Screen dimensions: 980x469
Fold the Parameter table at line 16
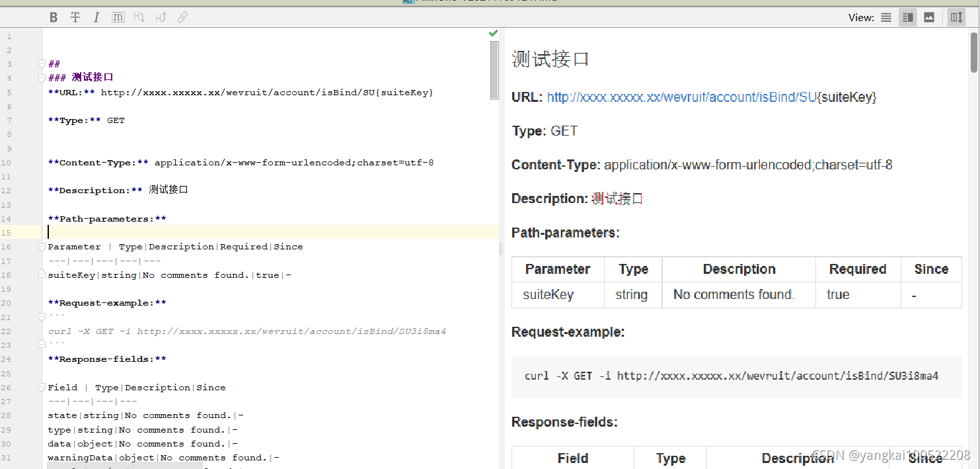click(x=42, y=247)
